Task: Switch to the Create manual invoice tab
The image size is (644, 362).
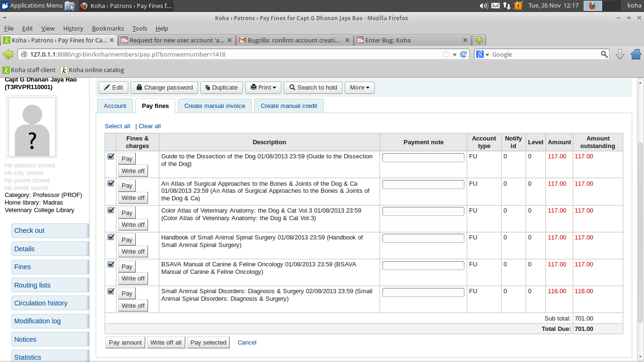Action: pyautogui.click(x=215, y=106)
